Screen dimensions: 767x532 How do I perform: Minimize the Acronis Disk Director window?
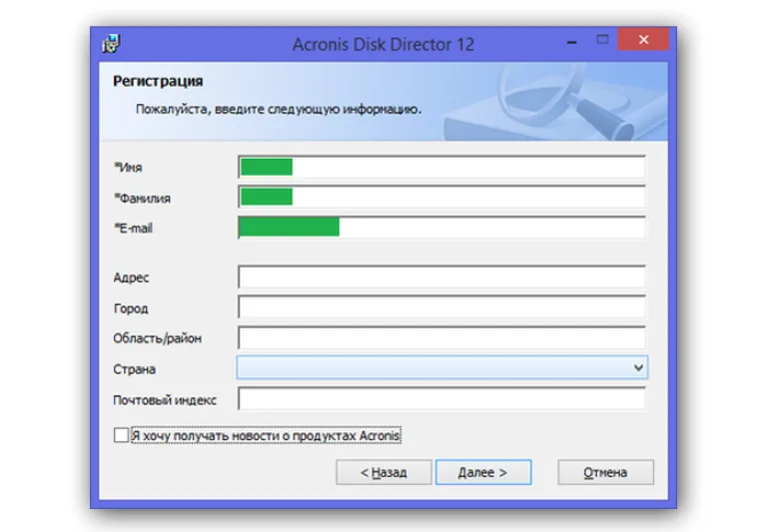point(571,40)
